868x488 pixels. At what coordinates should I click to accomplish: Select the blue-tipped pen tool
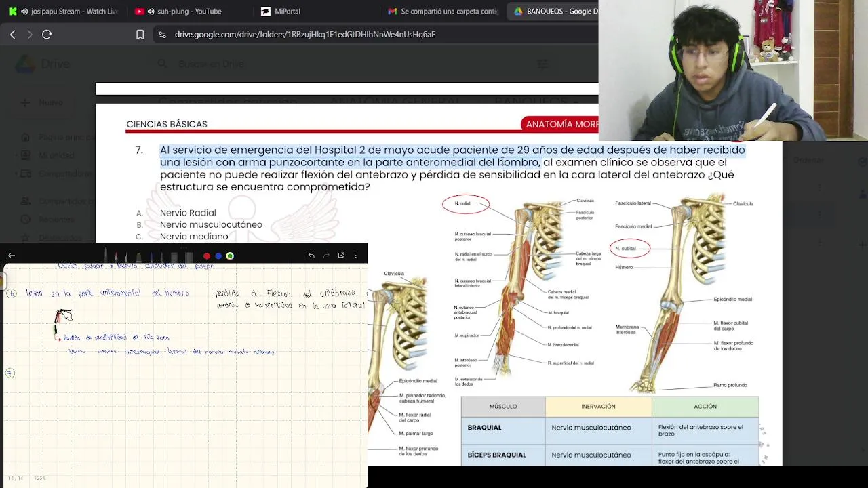[x=151, y=256]
